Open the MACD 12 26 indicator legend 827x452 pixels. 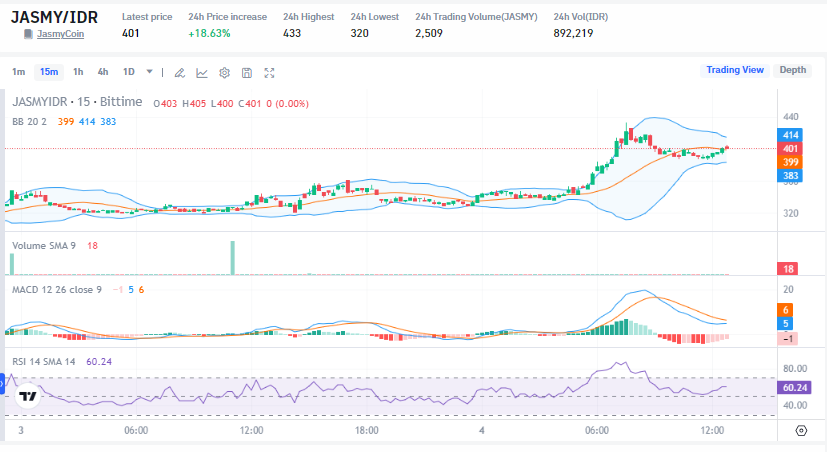(56, 289)
